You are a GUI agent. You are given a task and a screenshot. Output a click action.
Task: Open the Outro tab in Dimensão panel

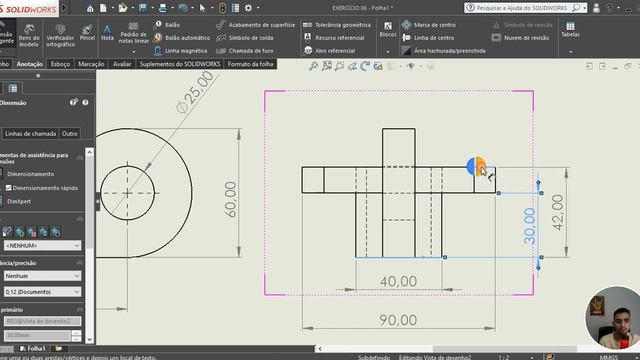coord(69,133)
